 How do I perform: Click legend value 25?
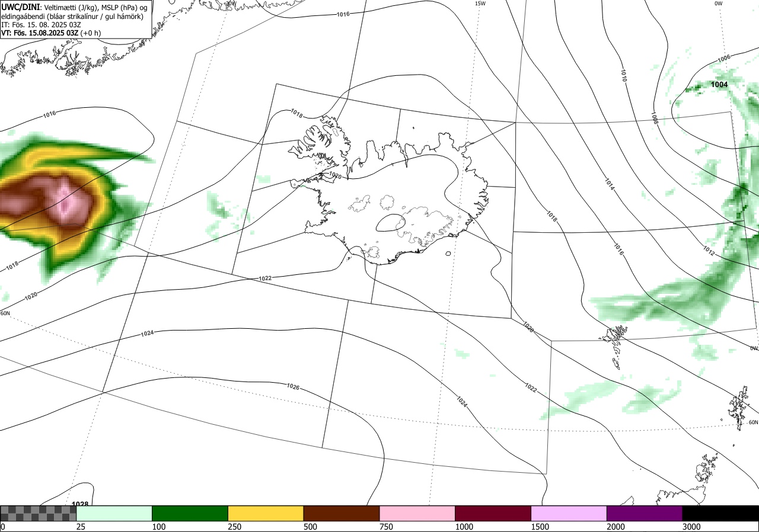(81, 527)
